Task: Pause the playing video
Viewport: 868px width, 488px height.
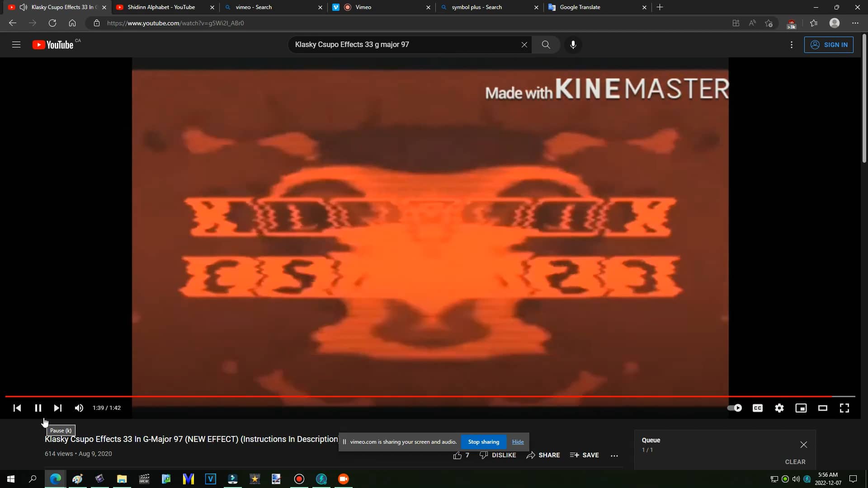Action: pos(38,408)
